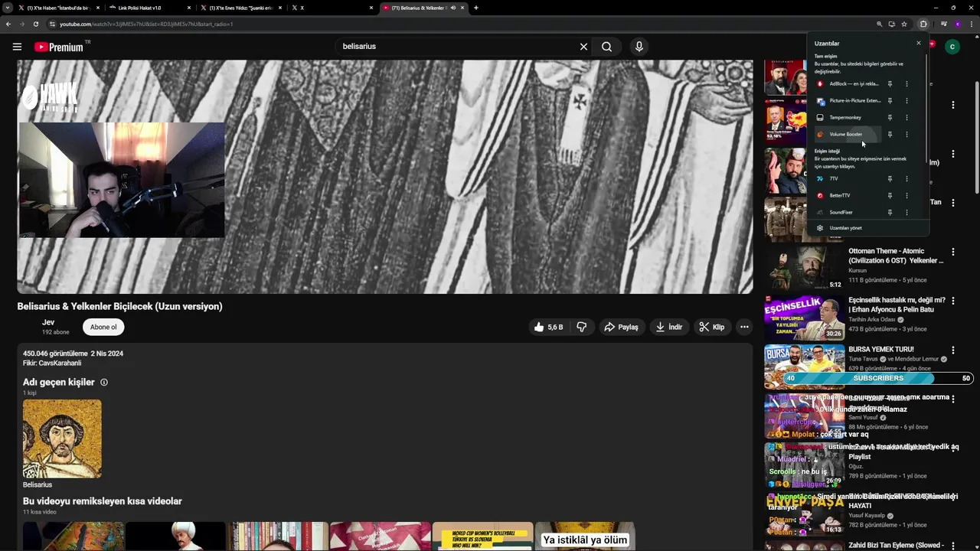Open more options for Picture-in-Picture Extension
This screenshot has height=551, width=980.
(906, 100)
